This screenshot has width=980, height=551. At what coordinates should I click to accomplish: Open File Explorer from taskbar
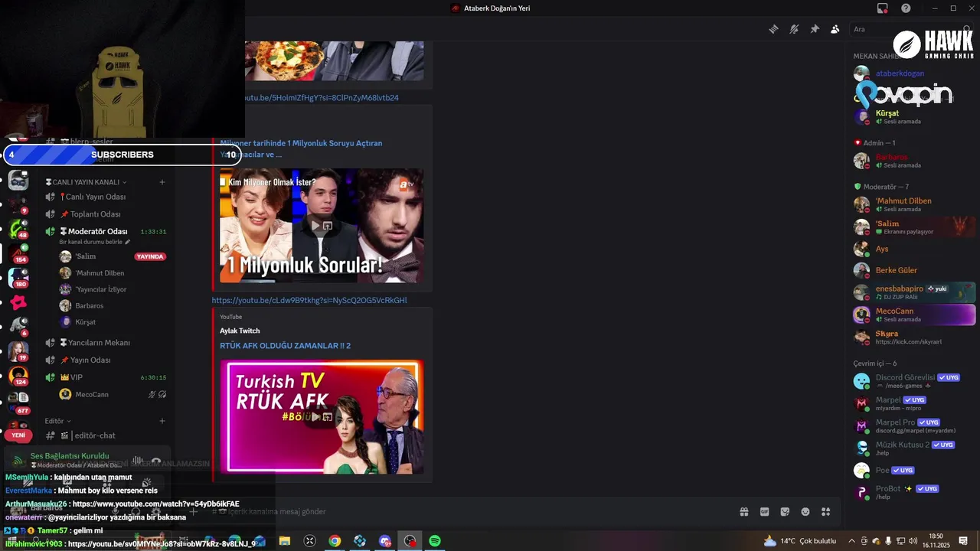coord(285,541)
